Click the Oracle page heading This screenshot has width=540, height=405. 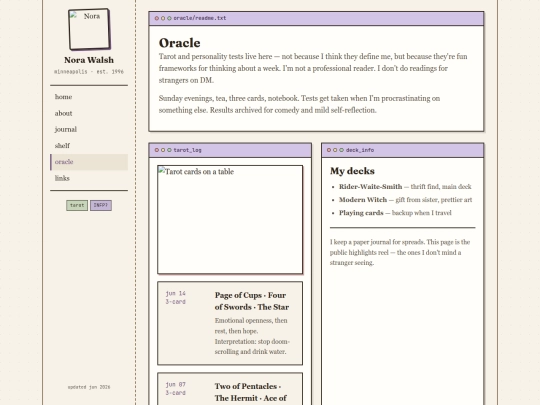point(179,43)
